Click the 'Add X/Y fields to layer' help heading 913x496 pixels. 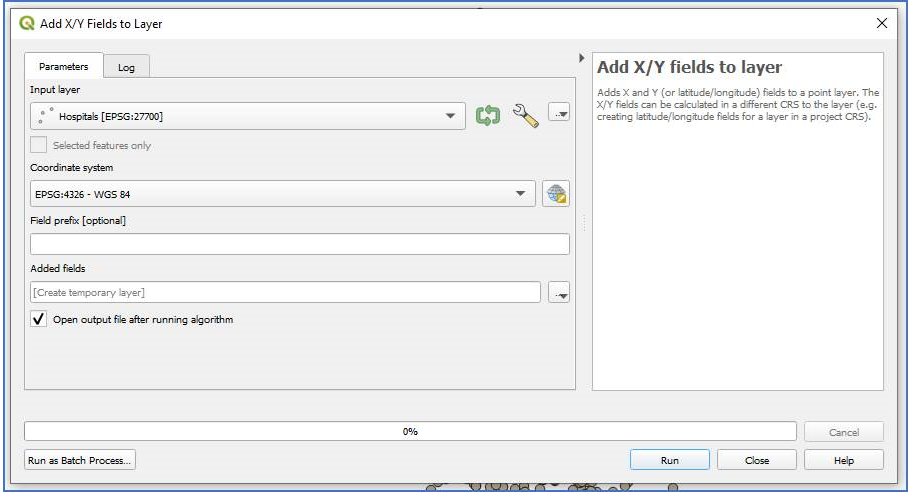click(689, 67)
